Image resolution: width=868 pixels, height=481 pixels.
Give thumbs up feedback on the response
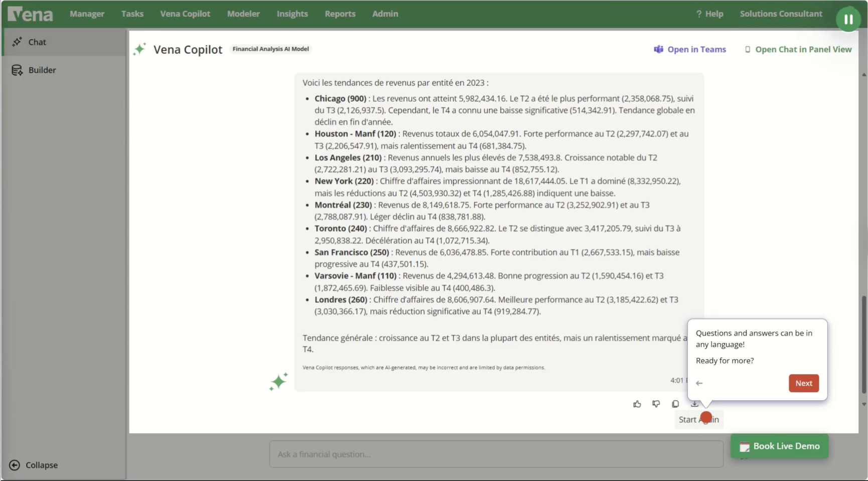637,404
